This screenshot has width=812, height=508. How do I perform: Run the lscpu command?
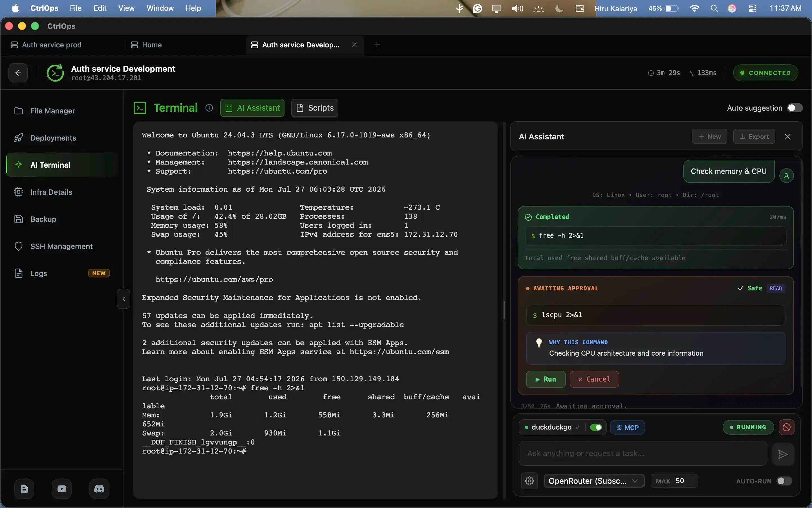coord(546,379)
